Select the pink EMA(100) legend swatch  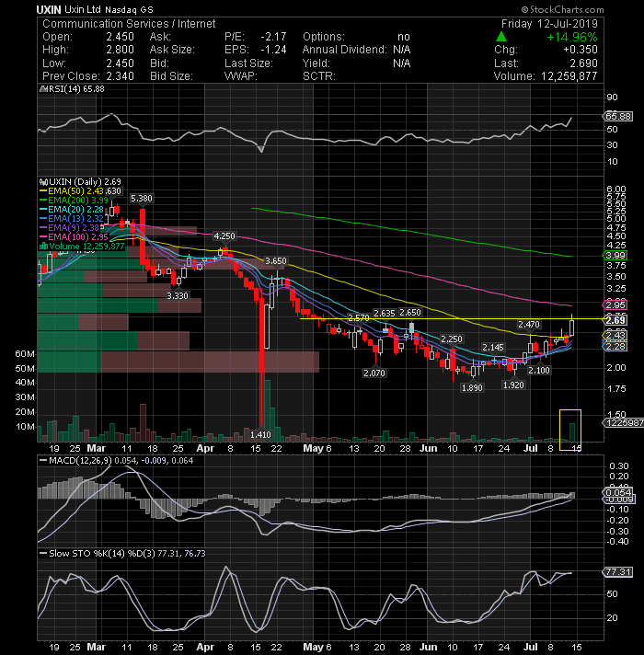point(43,236)
